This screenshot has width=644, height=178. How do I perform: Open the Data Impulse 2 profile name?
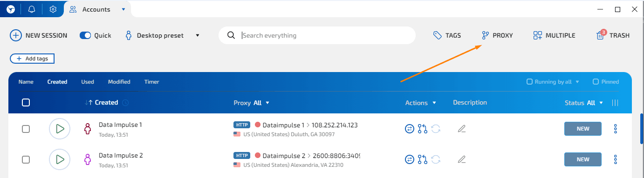(121, 155)
